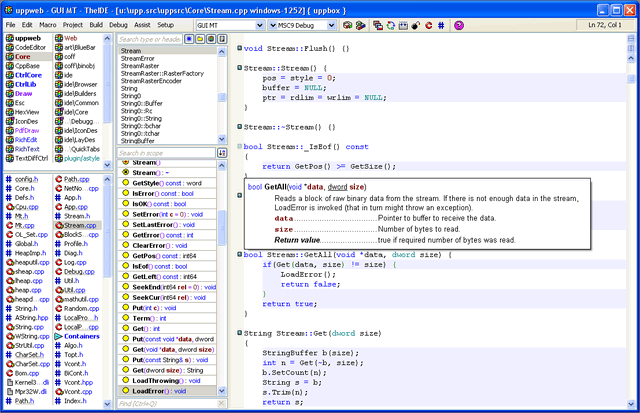Click the green circular arrows toolbar icon
This screenshot has width=640, height=413.
coord(391,25)
